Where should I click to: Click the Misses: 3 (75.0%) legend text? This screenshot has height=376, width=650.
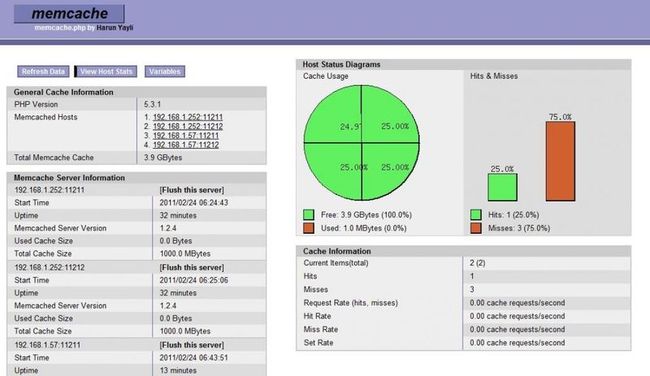(519, 228)
